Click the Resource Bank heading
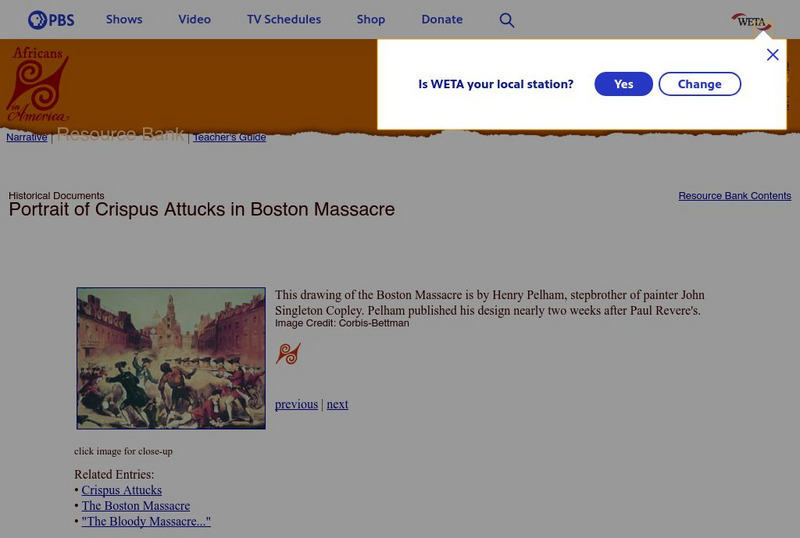Viewport: 800px width, 538px height. pyautogui.click(x=120, y=134)
